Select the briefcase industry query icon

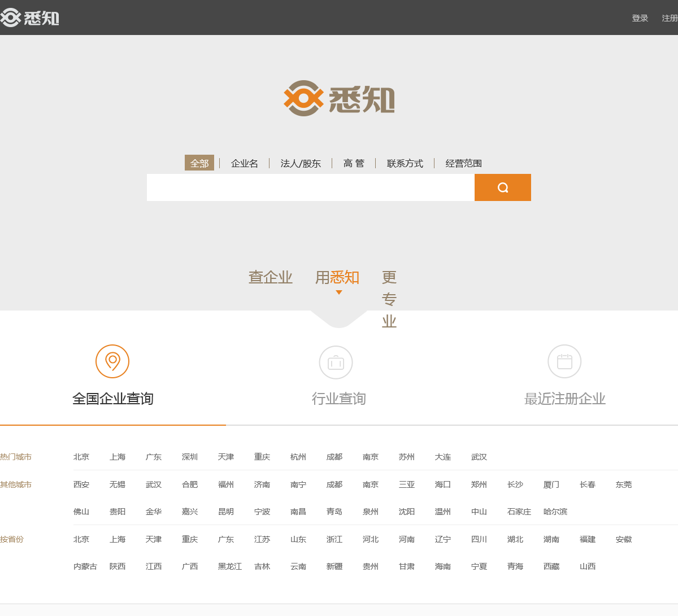[x=336, y=362]
